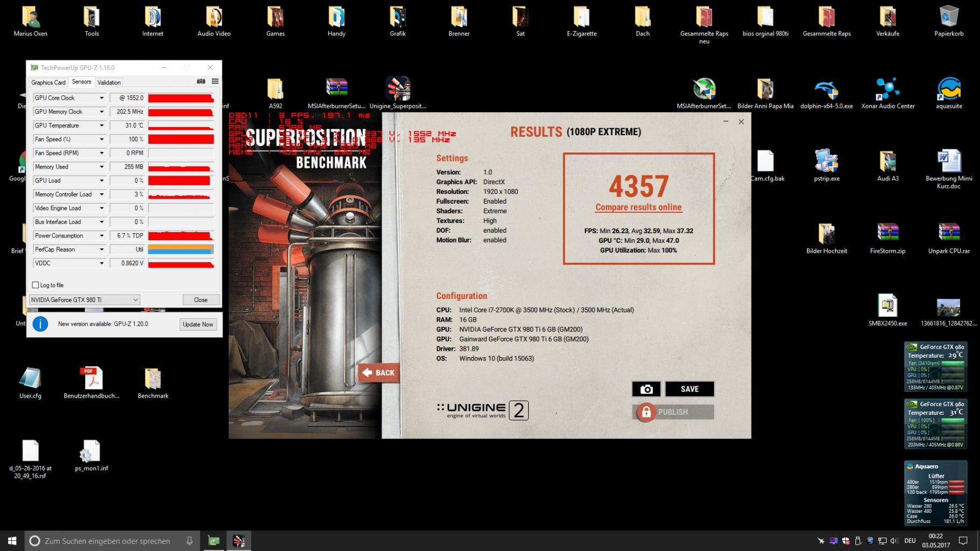Switch to the Validation tab
The width and height of the screenshot is (980, 551).
pos(109,82)
